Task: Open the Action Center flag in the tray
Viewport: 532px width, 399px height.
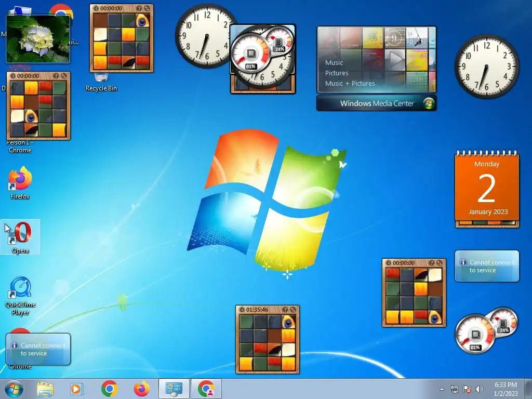Action: point(467,389)
